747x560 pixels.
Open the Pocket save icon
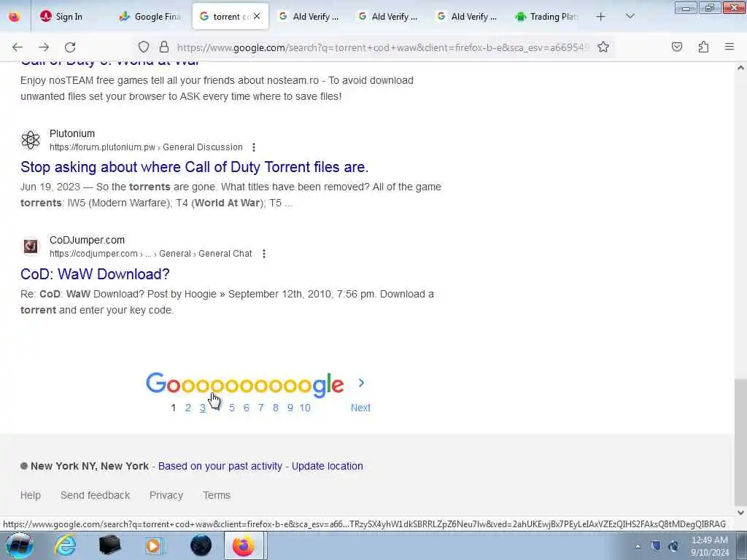click(676, 47)
